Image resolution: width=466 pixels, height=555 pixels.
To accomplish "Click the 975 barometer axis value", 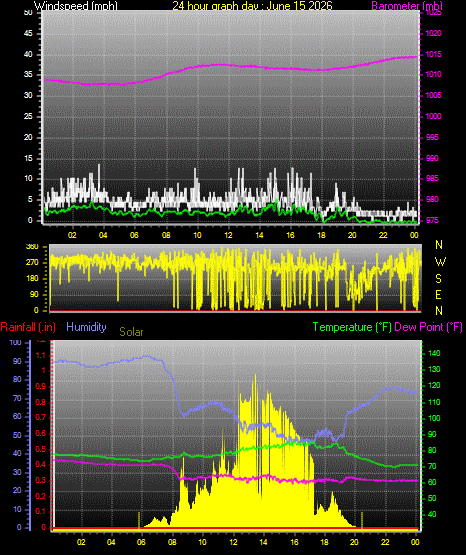I will pyautogui.click(x=432, y=220).
